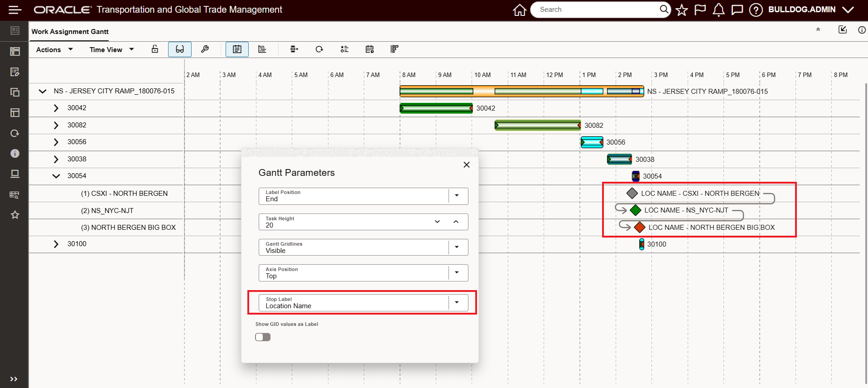Image resolution: width=868 pixels, height=388 pixels.
Task: Increase Task Height value
Action: (456, 222)
